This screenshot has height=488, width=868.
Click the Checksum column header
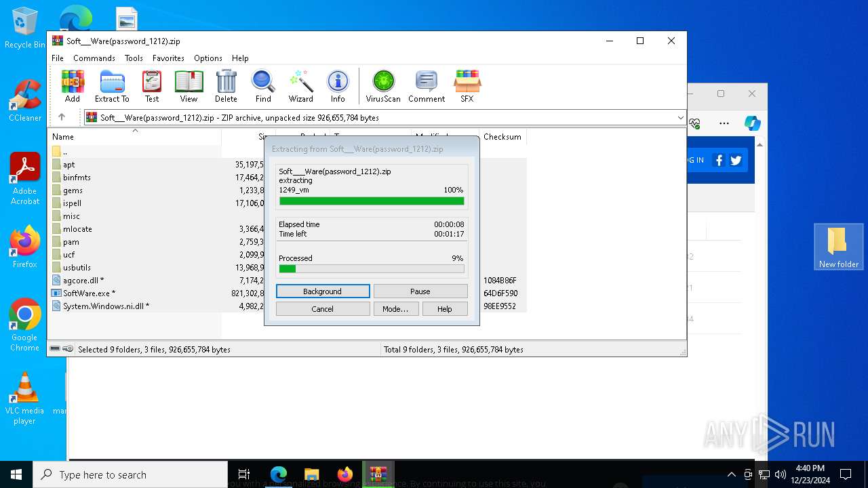502,137
